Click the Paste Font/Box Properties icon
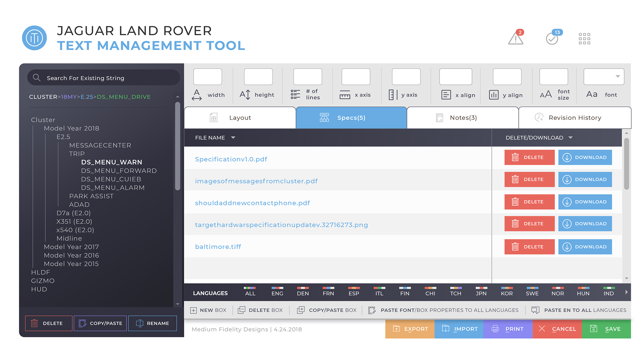 372,310
